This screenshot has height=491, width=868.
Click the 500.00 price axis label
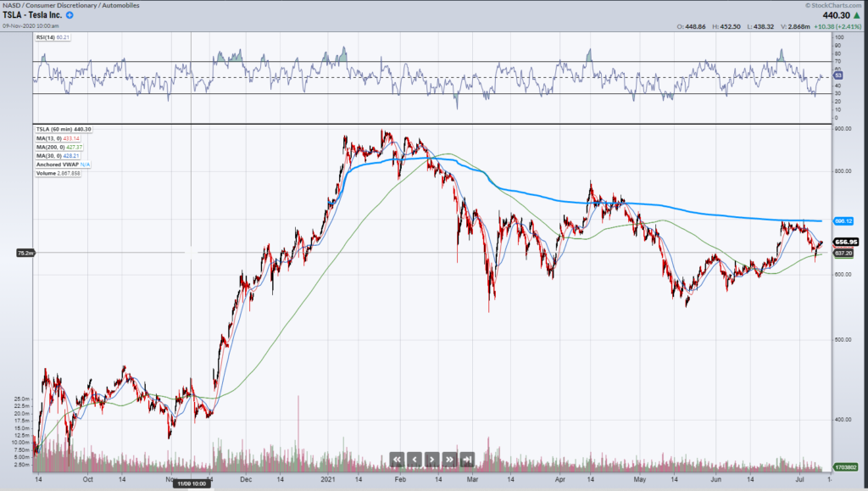(x=843, y=339)
